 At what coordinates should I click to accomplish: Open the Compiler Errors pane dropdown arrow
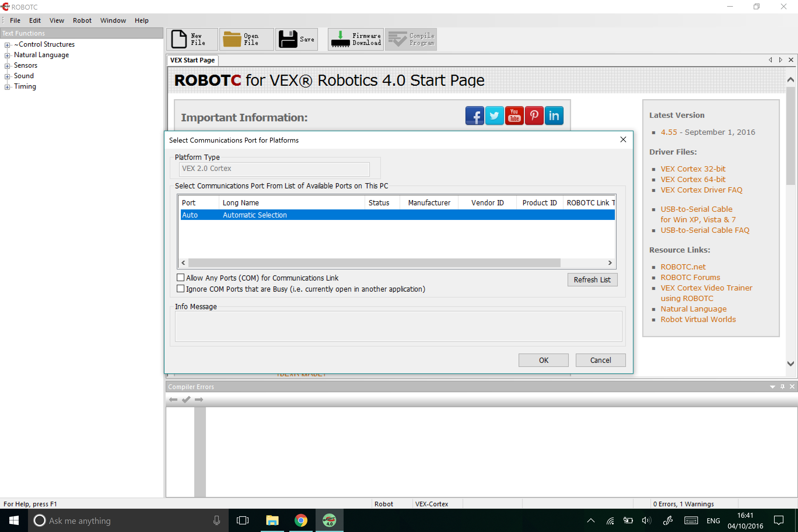(x=772, y=387)
